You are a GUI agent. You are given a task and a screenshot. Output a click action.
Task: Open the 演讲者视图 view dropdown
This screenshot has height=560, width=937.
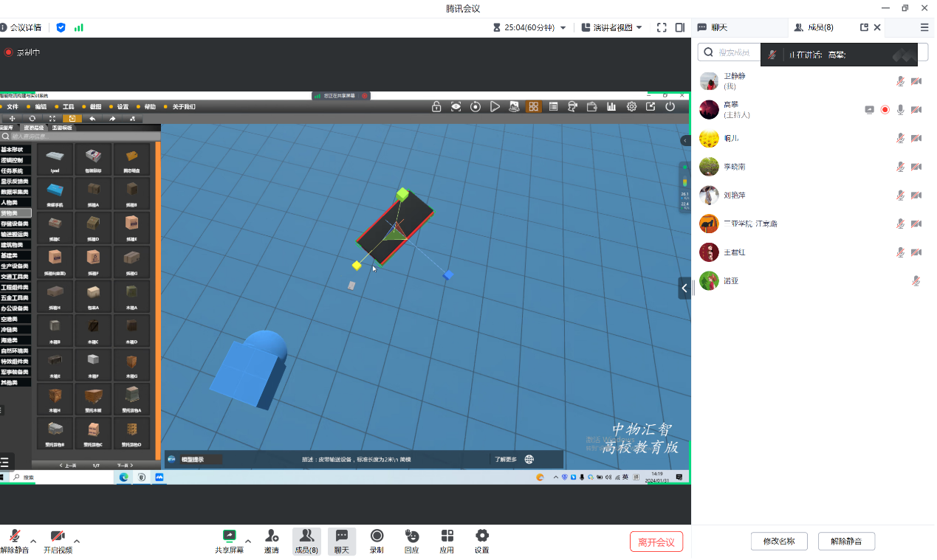612,27
